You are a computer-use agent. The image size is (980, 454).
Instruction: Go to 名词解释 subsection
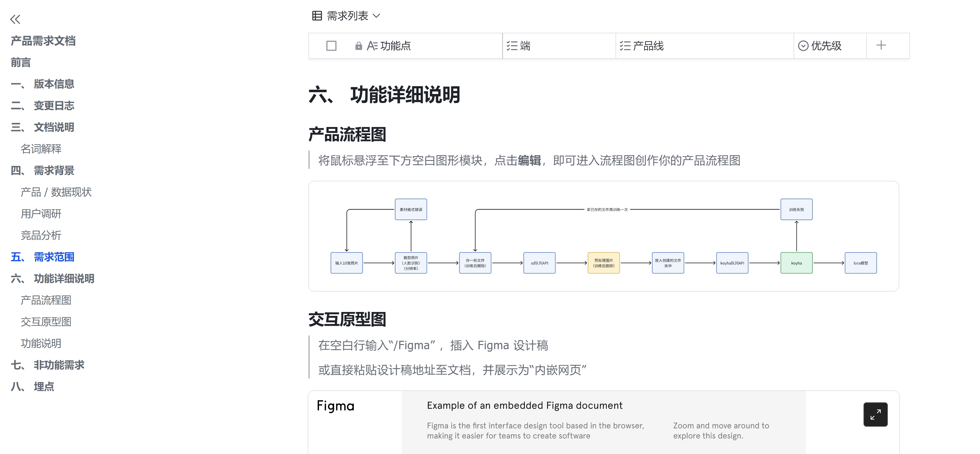pyautogui.click(x=41, y=149)
